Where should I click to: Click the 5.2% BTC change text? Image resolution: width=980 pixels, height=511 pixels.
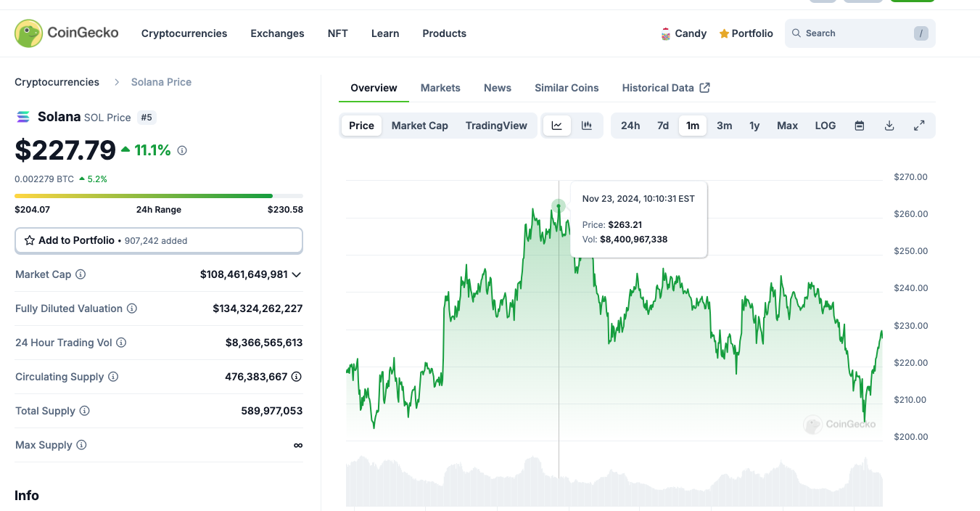point(97,179)
